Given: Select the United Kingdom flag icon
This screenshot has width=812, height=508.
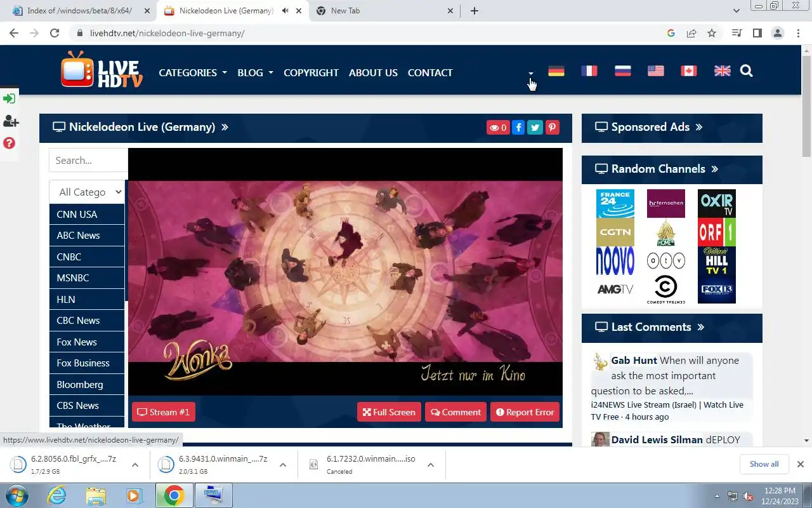Looking at the screenshot, I should [723, 71].
